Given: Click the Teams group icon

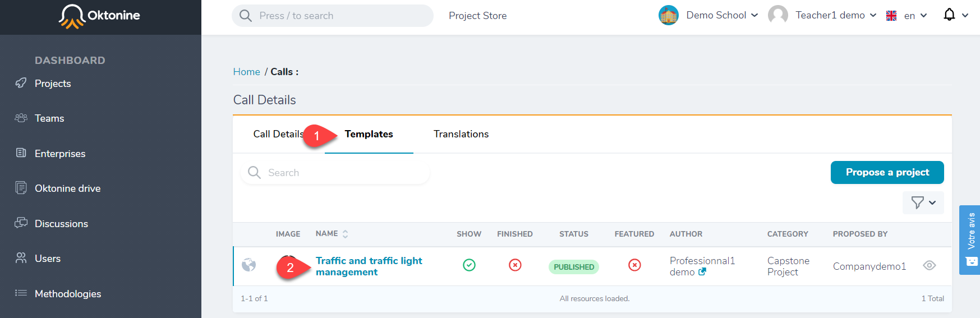Looking at the screenshot, I should coord(21,118).
